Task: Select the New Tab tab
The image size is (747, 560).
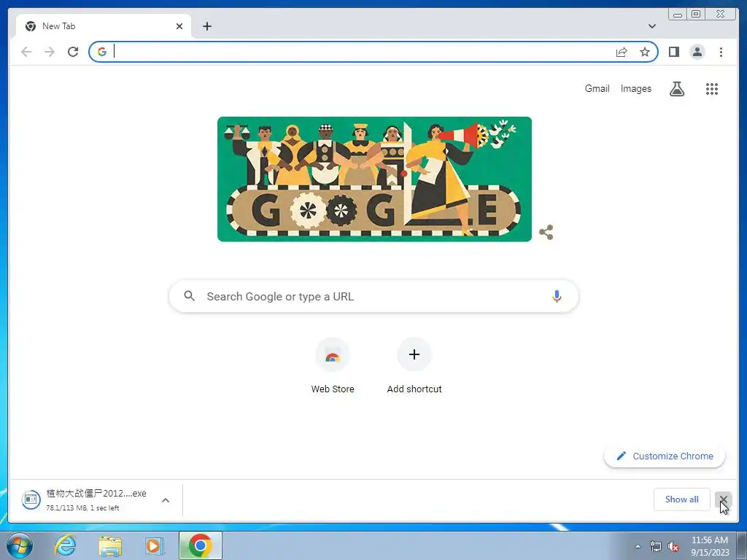Action: pyautogui.click(x=104, y=26)
